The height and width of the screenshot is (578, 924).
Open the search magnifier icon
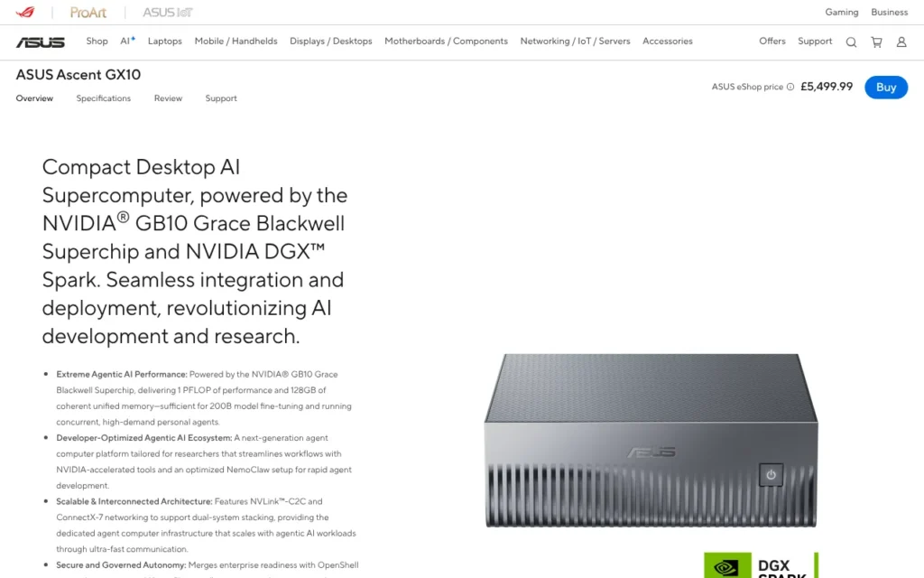(x=851, y=42)
